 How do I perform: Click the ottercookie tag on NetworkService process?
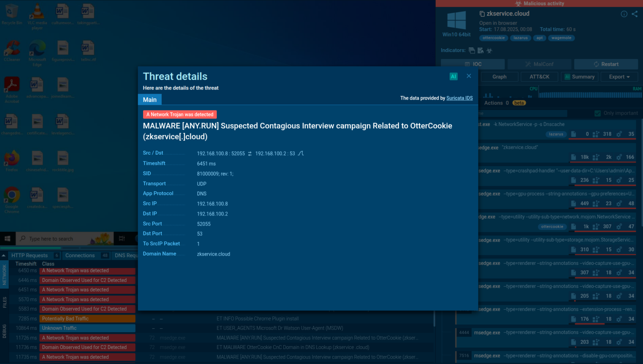pos(552,227)
